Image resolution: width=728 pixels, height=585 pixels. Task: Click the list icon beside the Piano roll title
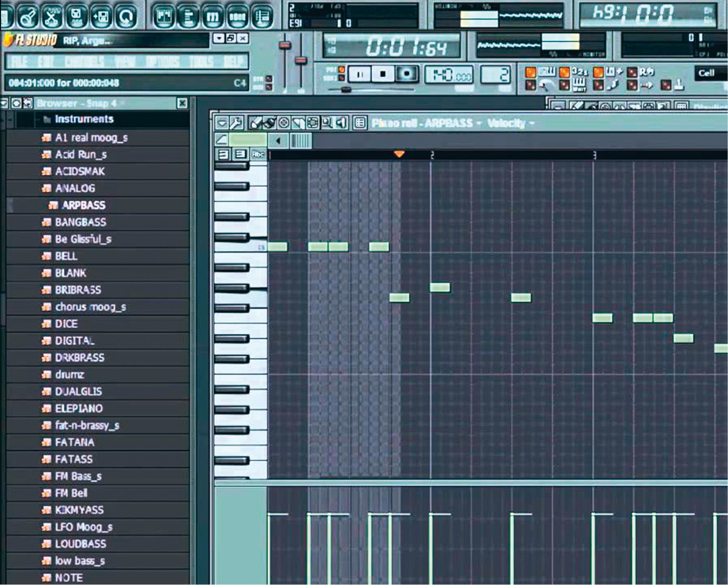coord(360,123)
